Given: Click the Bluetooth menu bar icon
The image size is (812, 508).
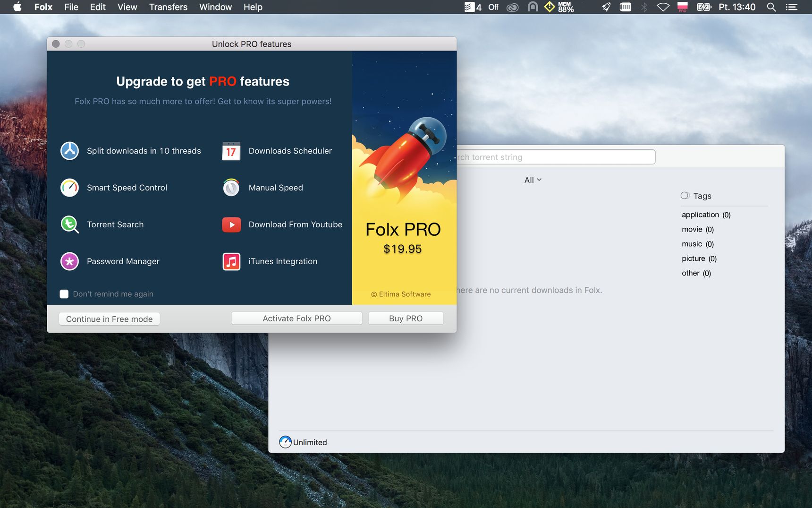Looking at the screenshot, I should 644,7.
